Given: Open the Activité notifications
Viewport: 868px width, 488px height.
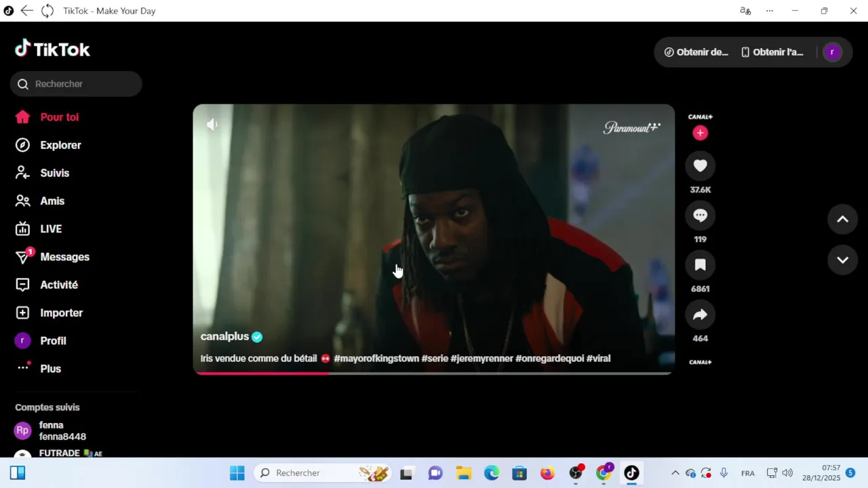Looking at the screenshot, I should pyautogui.click(x=47, y=285).
